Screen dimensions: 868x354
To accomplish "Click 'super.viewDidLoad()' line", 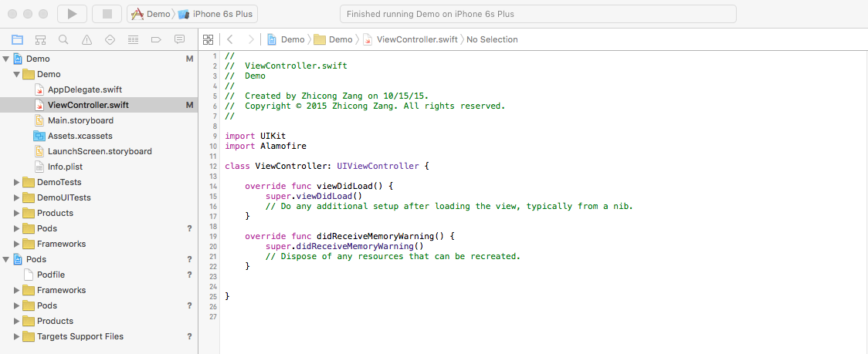I will click(314, 196).
